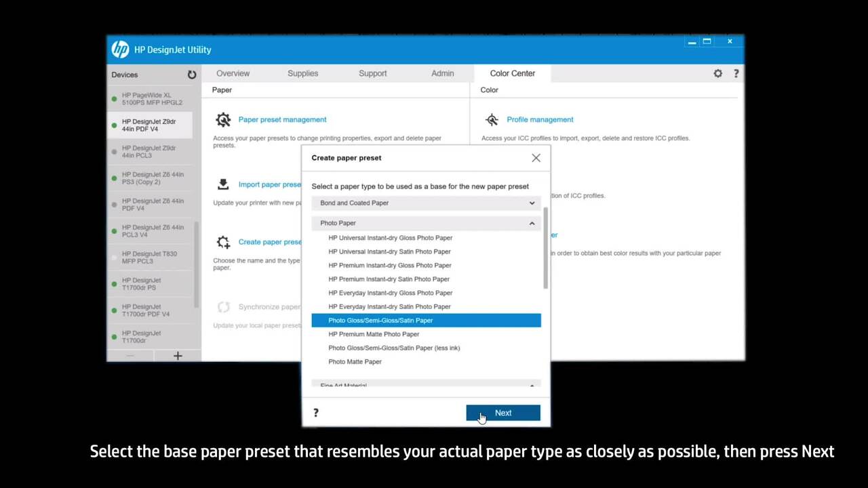Select HP DesignJet T830 MFP PCL3 device
The width and height of the screenshot is (868, 488).
(x=150, y=258)
